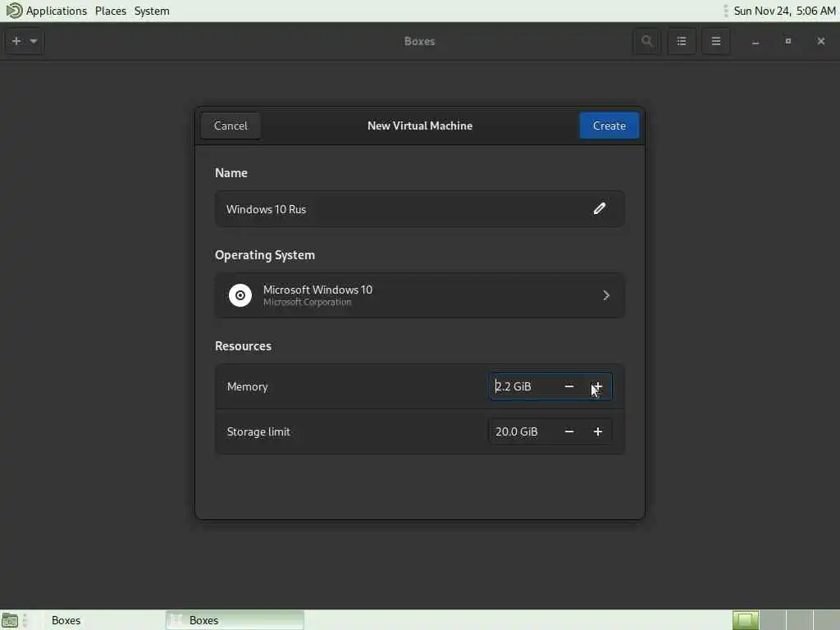Edit name with the pencil icon
This screenshot has height=630, width=840.
coord(599,209)
